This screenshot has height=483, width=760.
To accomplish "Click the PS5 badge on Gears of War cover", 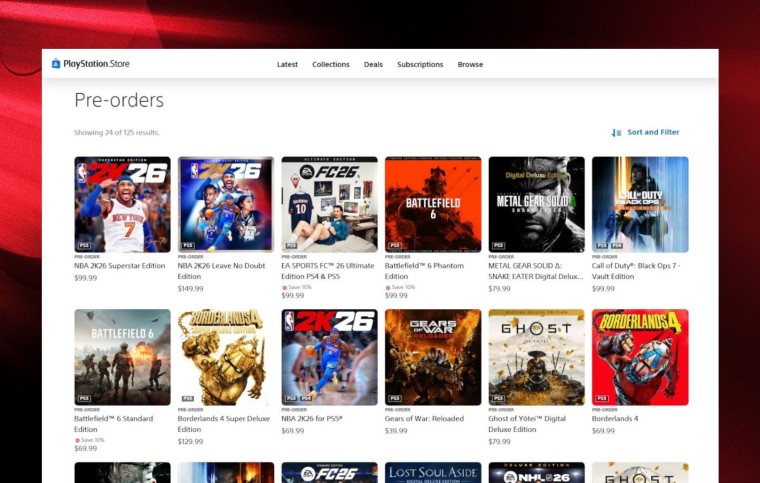I will (395, 398).
